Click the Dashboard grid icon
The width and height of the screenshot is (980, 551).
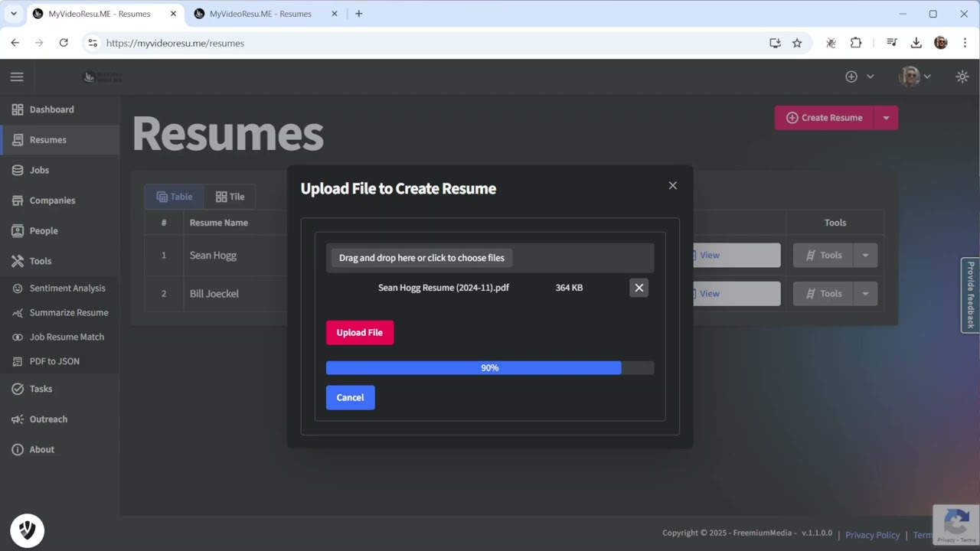click(x=18, y=109)
